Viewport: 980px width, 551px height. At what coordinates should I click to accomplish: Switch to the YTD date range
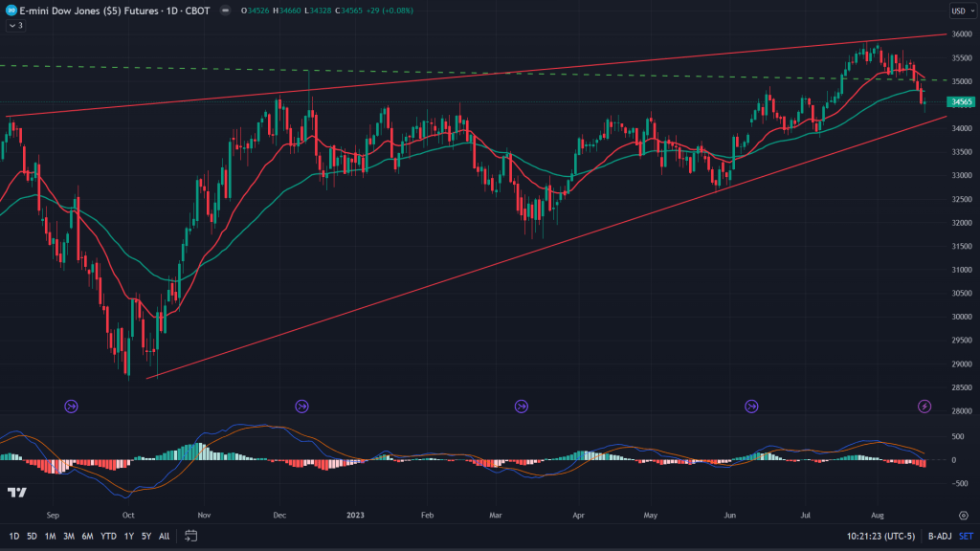pyautogui.click(x=107, y=536)
